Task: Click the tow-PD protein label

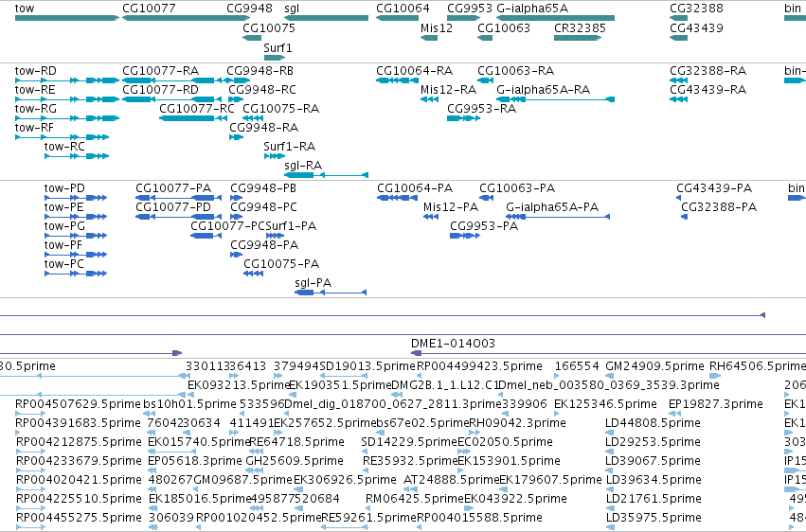Action: click(64, 188)
